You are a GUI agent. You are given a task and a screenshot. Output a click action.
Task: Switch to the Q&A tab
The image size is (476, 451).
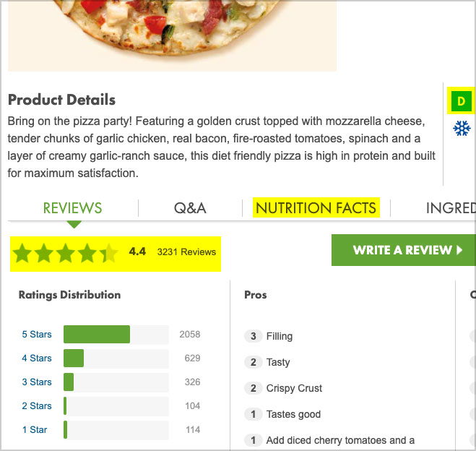[190, 208]
